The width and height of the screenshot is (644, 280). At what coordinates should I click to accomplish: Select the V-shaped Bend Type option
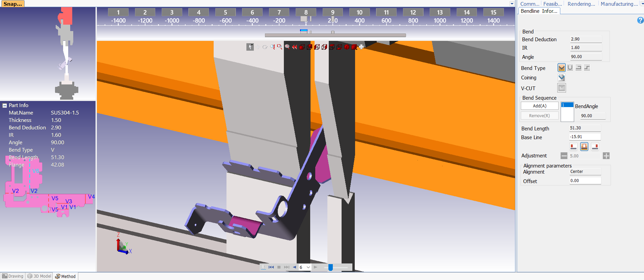pos(561,68)
